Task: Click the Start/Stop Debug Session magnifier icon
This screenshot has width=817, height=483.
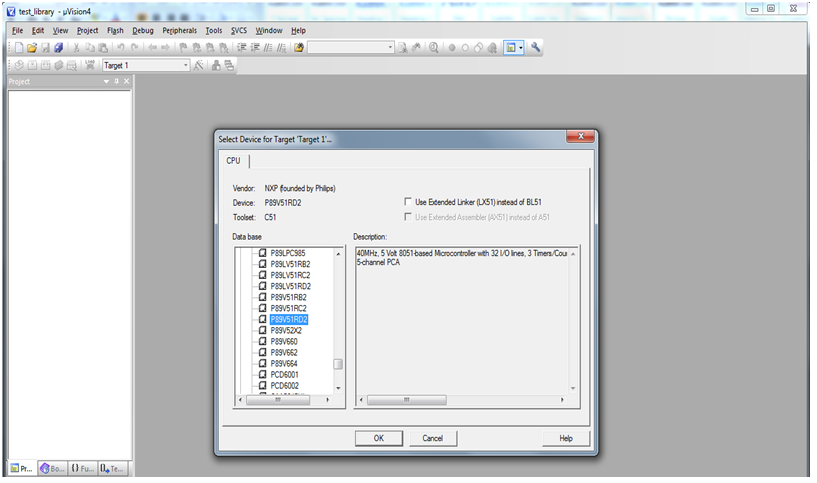Action: (434, 48)
